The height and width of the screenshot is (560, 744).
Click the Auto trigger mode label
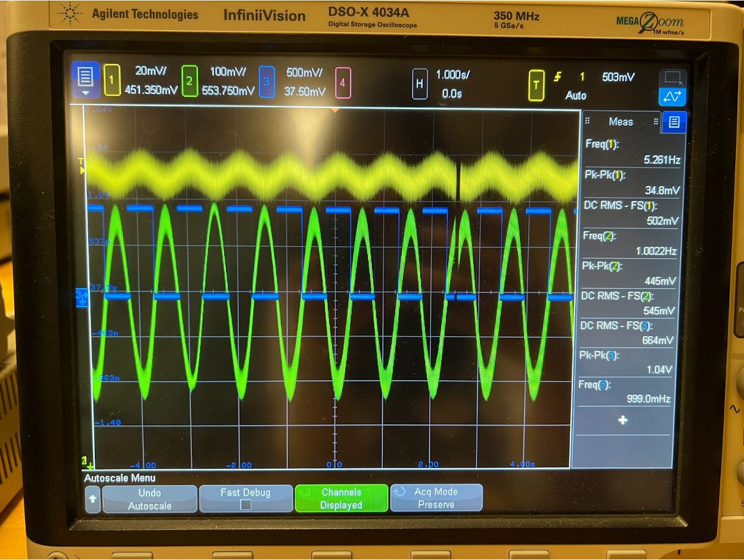point(576,95)
